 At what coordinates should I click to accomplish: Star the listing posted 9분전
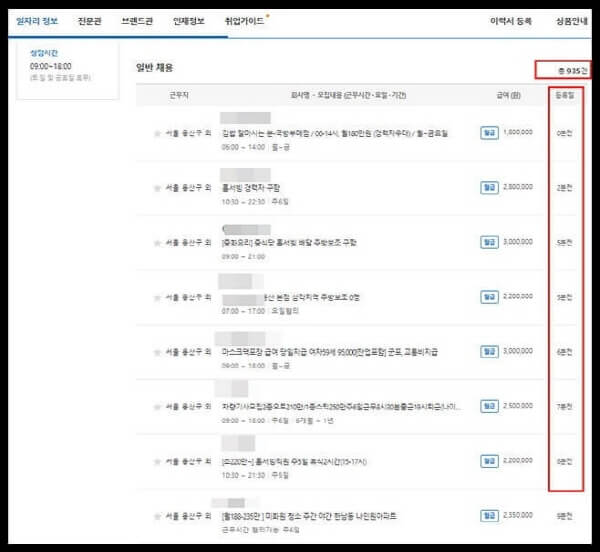[x=157, y=516]
